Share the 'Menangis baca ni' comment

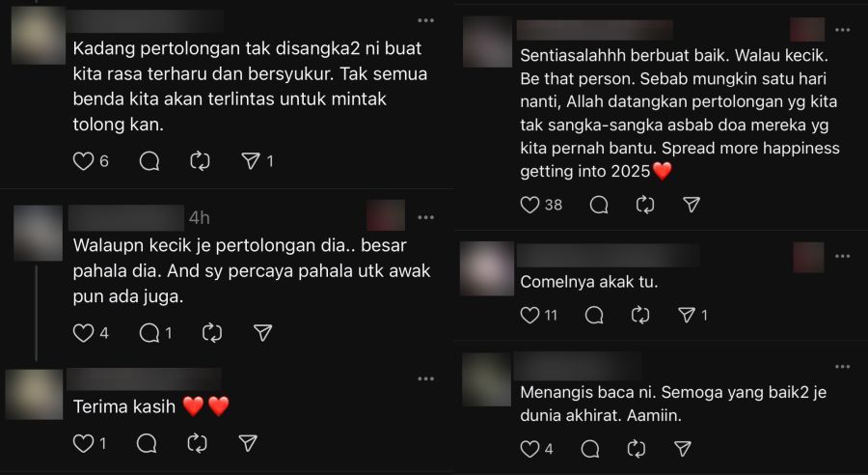683,448
